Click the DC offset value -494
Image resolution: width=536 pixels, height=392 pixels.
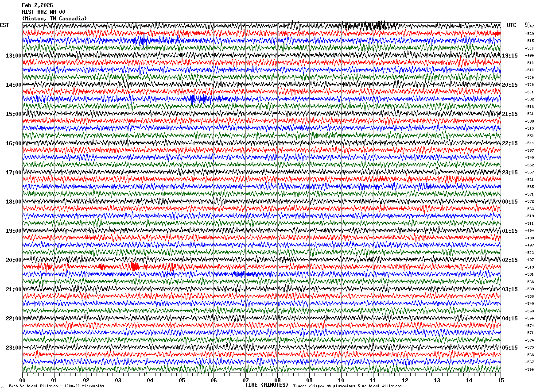(529, 231)
